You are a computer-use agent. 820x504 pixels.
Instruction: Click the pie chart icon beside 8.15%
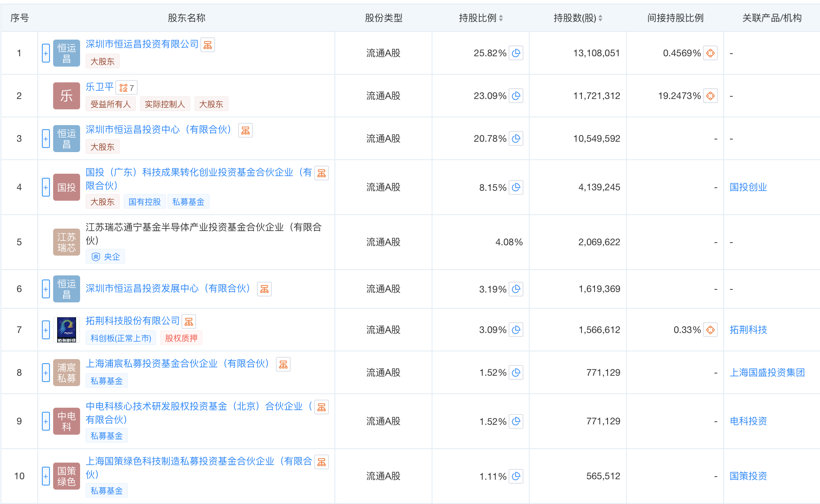(x=516, y=187)
